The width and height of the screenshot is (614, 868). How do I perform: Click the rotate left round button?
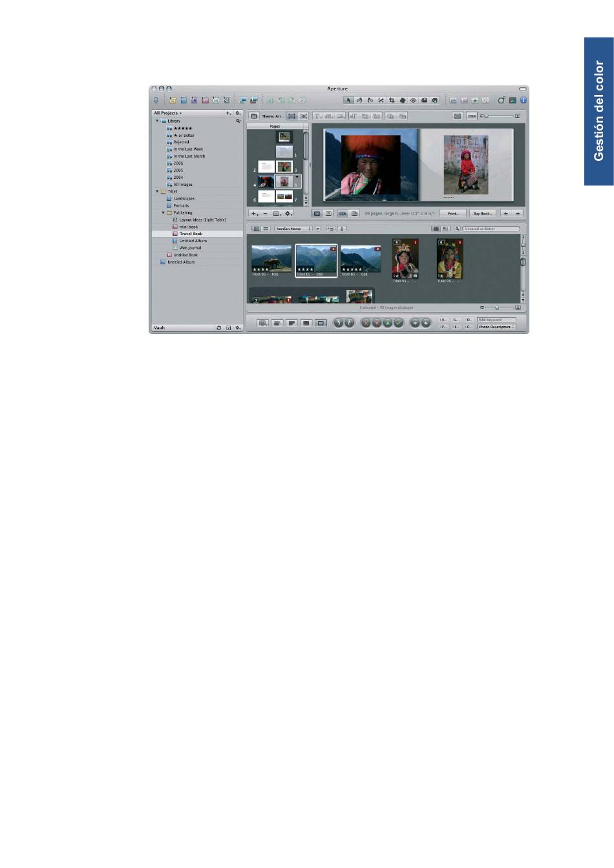click(338, 323)
